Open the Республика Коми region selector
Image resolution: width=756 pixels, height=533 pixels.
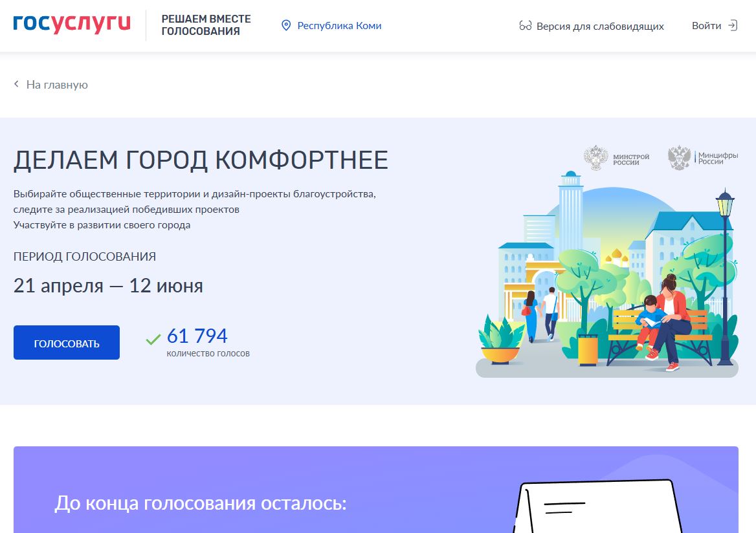point(339,26)
